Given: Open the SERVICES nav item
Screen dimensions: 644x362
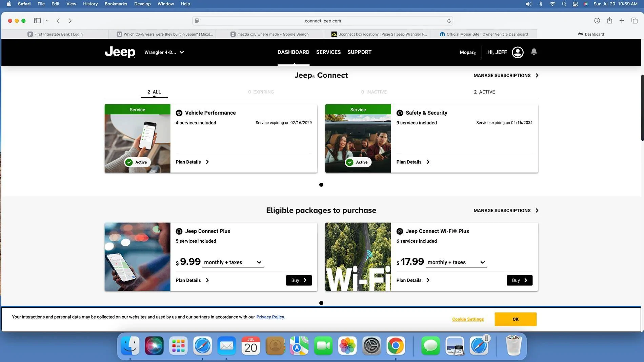Looking at the screenshot, I should 328,52.
